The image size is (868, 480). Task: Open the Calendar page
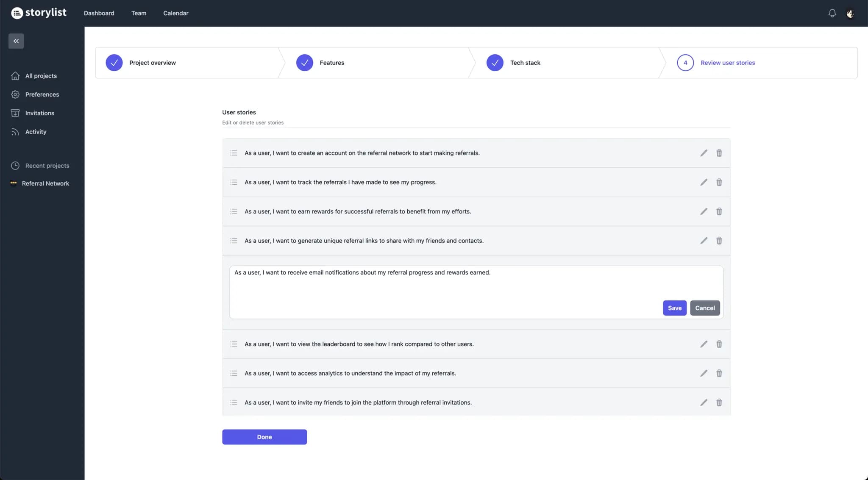[175, 13]
